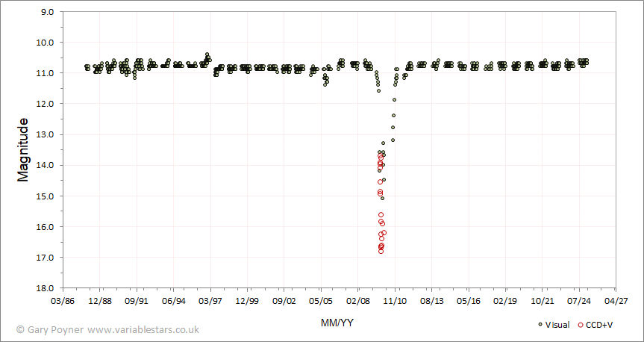
Task: Click the x-axis date '08/13'
Action: point(431,302)
